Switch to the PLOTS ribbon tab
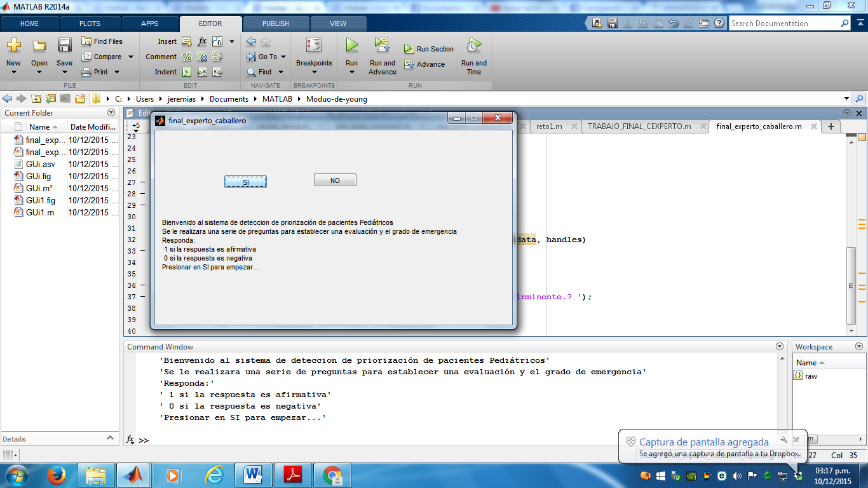 click(x=90, y=24)
